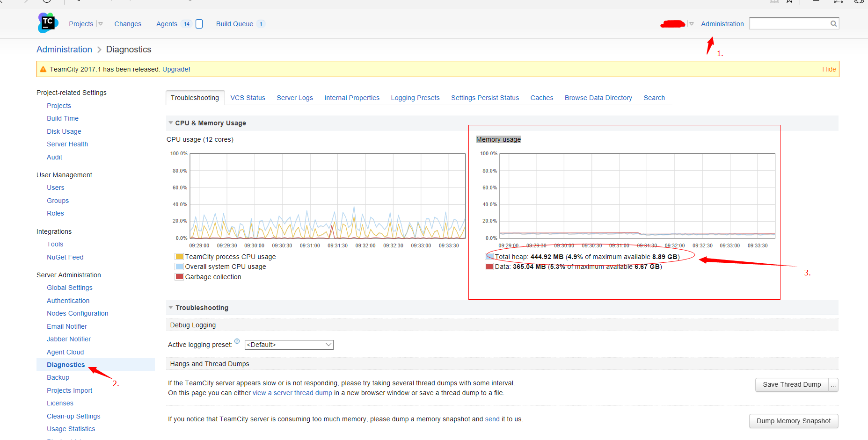Image resolution: width=868 pixels, height=440 pixels.
Task: Open Agent Cloud settings
Action: pyautogui.click(x=65, y=352)
